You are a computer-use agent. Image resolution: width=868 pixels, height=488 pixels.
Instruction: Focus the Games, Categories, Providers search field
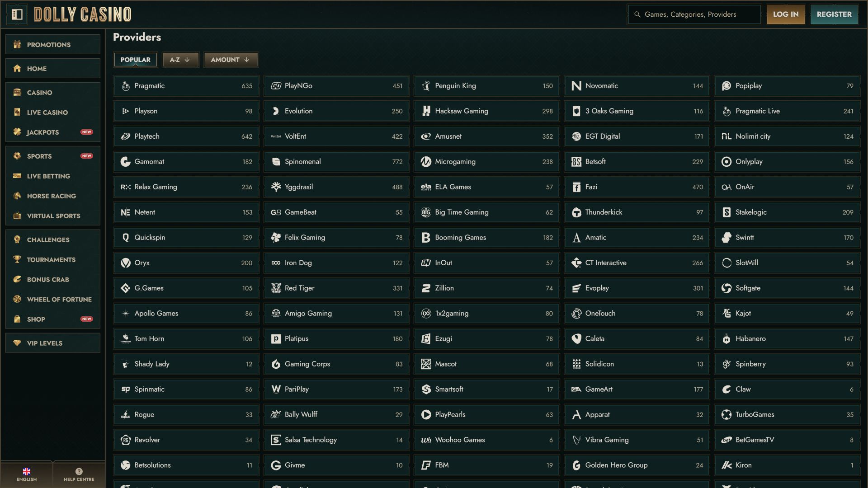click(694, 14)
